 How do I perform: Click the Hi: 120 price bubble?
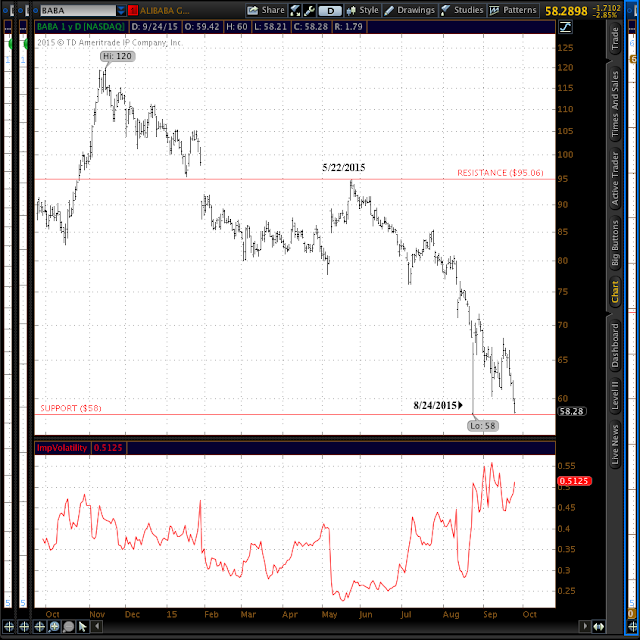pos(117,56)
